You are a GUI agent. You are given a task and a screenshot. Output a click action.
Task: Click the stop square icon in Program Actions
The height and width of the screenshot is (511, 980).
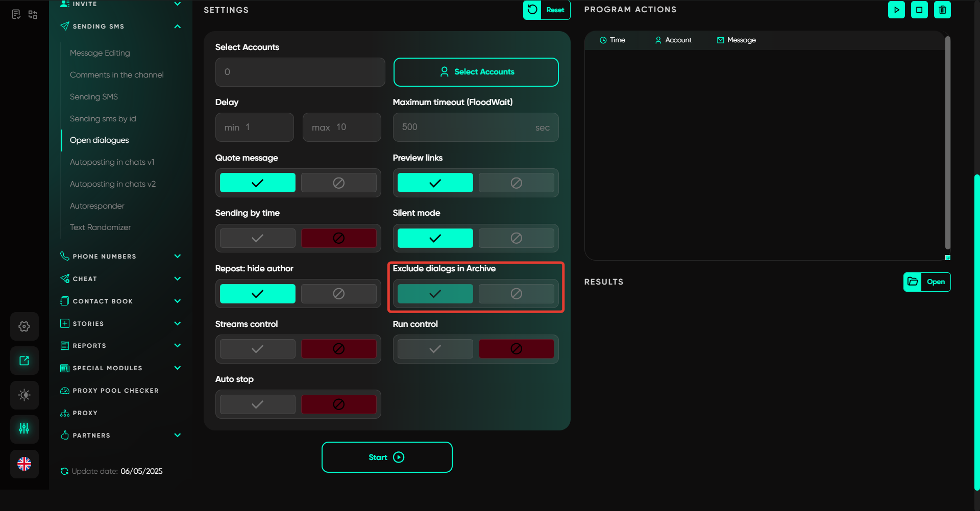(x=919, y=10)
